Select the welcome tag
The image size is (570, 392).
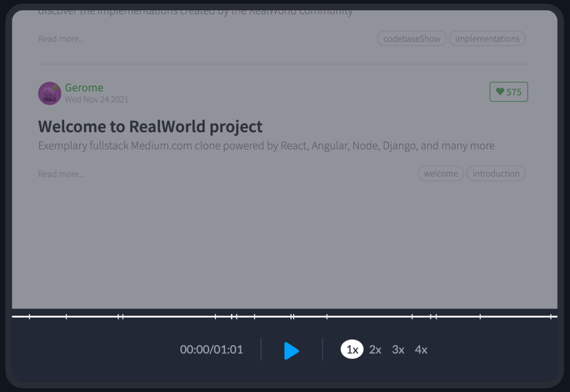441,173
